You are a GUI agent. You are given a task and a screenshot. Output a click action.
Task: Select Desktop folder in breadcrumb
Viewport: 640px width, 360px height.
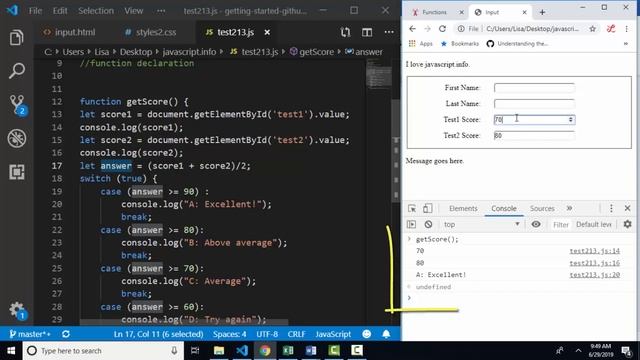click(x=136, y=52)
